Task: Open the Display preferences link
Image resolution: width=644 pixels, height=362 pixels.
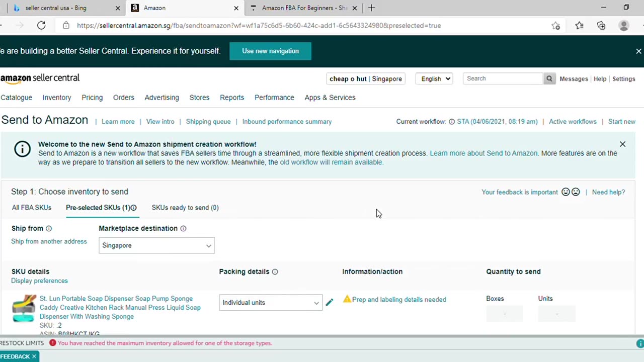Action: click(39, 281)
